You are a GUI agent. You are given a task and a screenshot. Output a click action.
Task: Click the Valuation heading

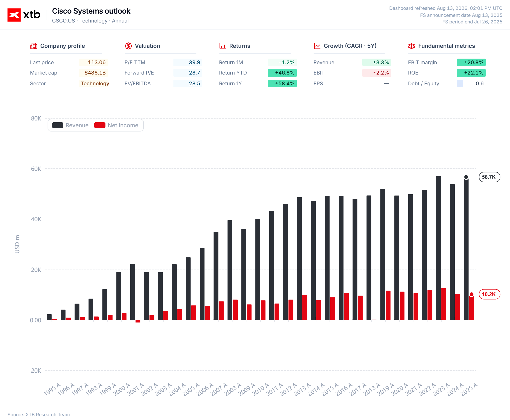pos(147,46)
